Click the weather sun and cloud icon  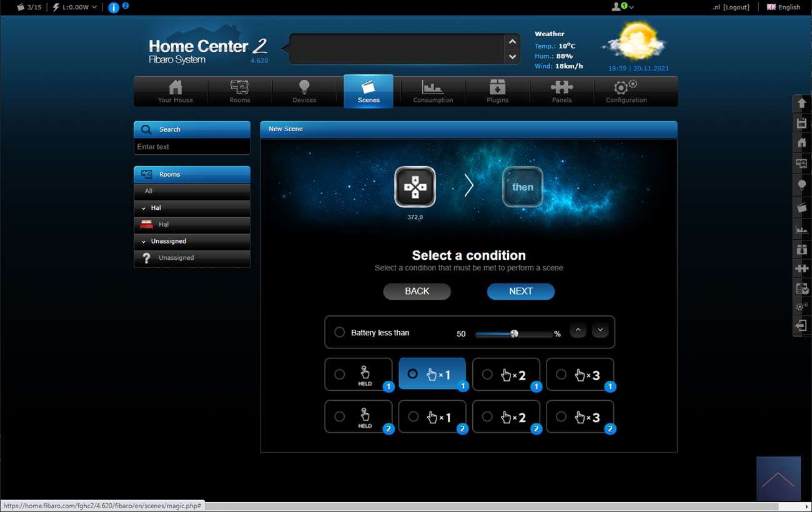tap(633, 42)
